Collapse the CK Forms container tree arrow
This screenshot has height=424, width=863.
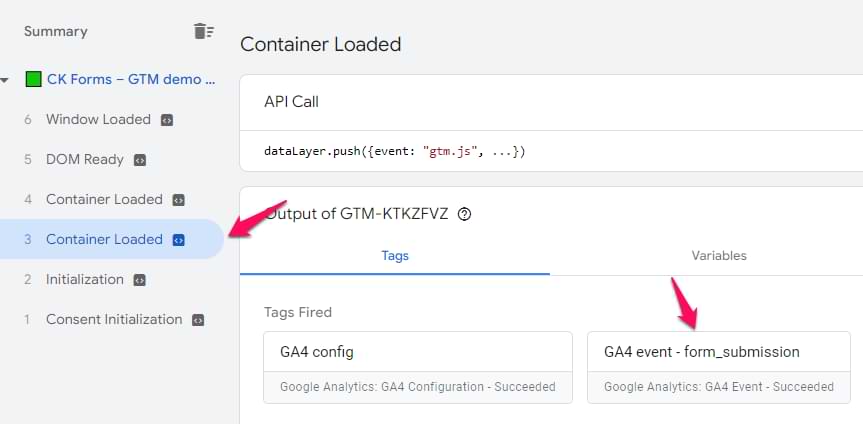5,79
